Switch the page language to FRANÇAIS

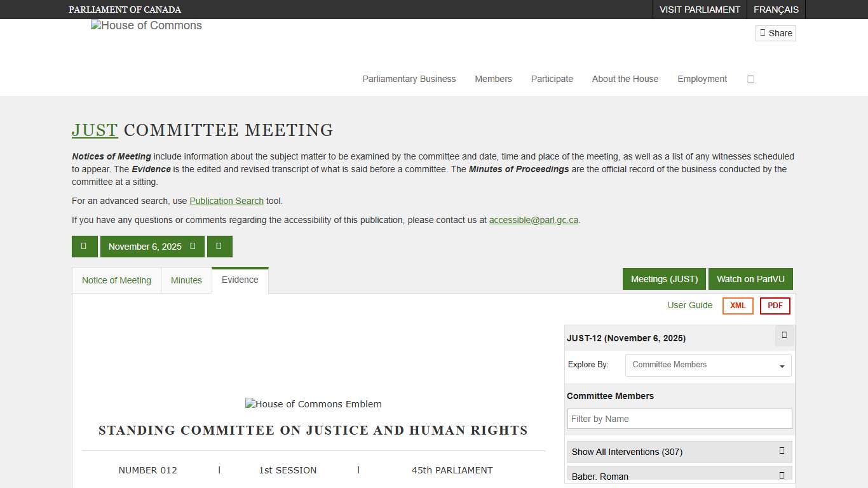pos(776,10)
